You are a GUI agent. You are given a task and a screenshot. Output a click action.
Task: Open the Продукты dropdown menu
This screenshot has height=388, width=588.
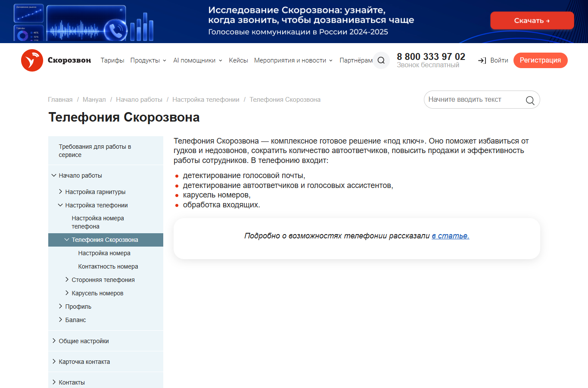point(148,60)
